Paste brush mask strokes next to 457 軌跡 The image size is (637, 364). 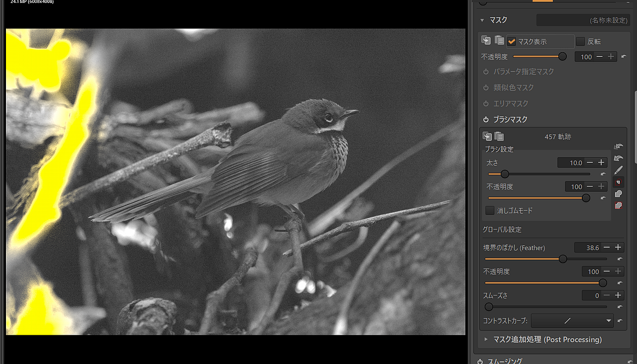pyautogui.click(x=499, y=136)
